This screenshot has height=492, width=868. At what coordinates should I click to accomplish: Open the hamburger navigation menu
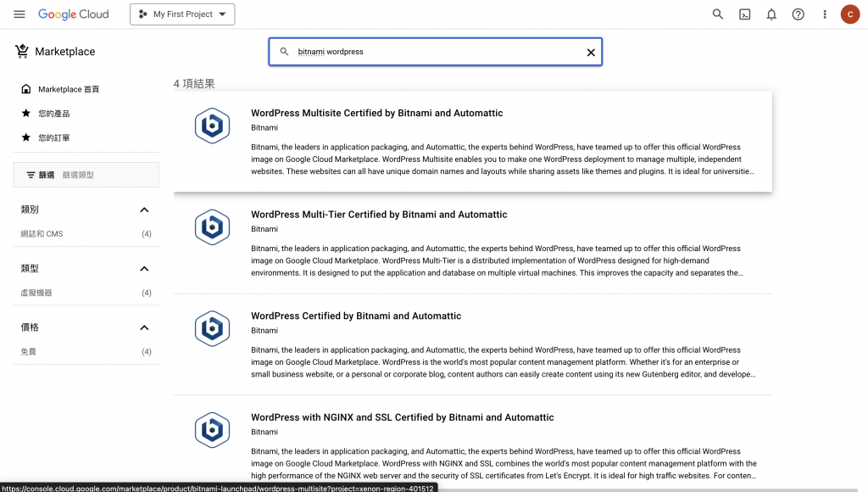click(x=19, y=14)
